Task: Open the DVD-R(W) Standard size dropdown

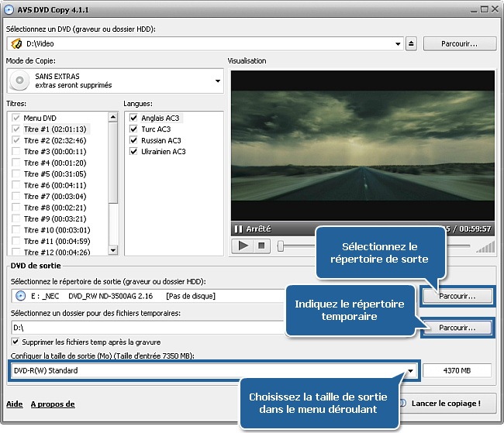Action: tap(410, 370)
